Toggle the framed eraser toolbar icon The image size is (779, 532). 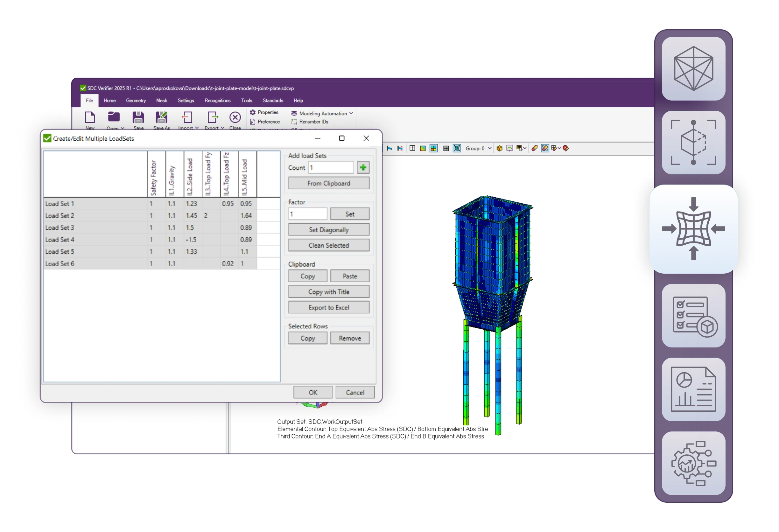[545, 148]
